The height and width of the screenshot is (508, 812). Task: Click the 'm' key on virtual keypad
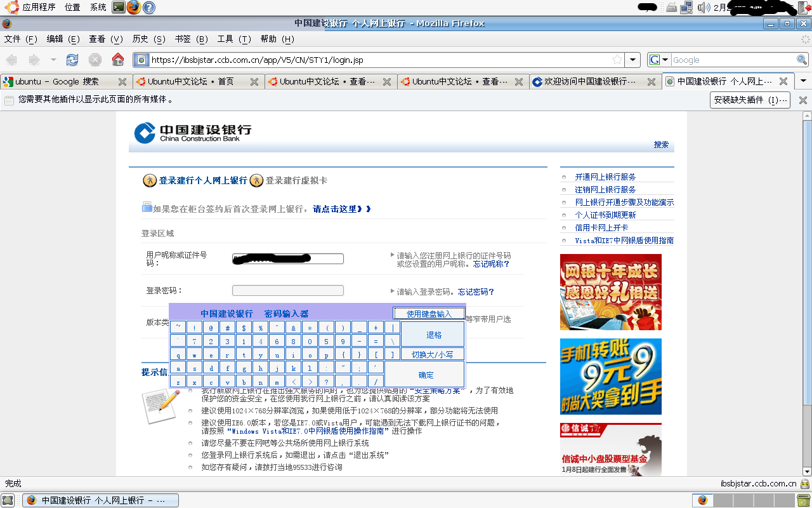pos(277,382)
